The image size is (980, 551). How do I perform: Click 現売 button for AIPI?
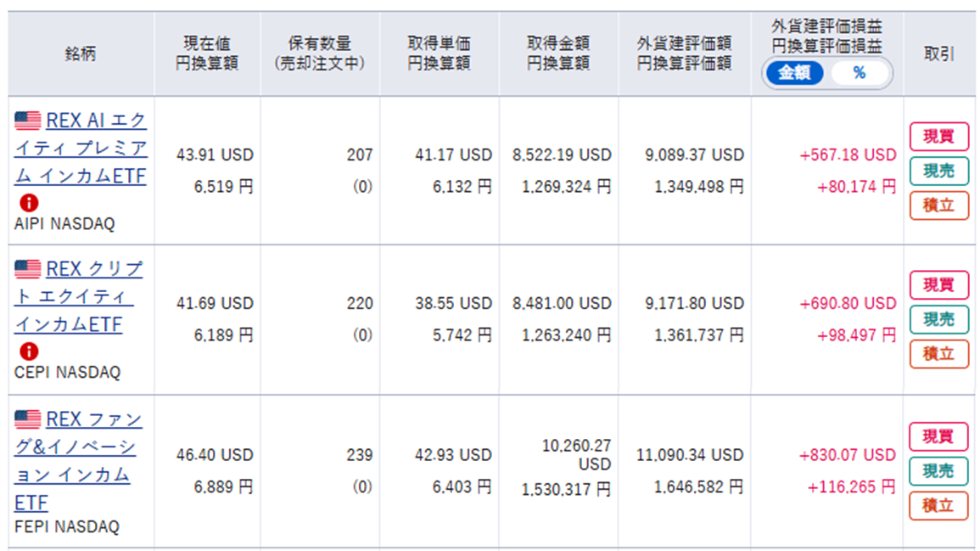pyautogui.click(x=938, y=171)
